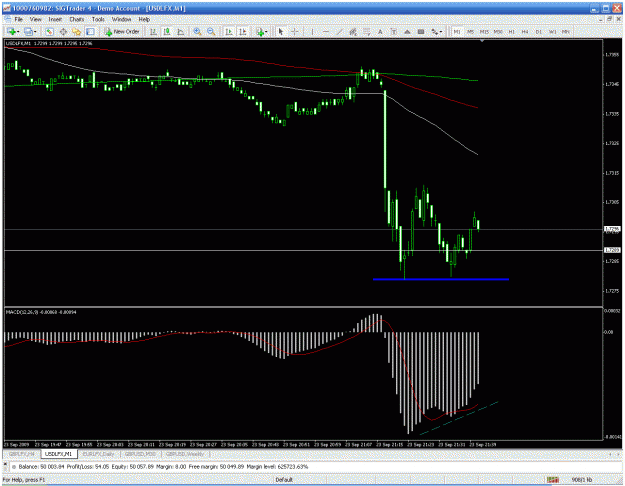The image size is (625, 486).
Task: Switch to the GBPUSD,M30 chart tab
Action: pyautogui.click(x=140, y=454)
